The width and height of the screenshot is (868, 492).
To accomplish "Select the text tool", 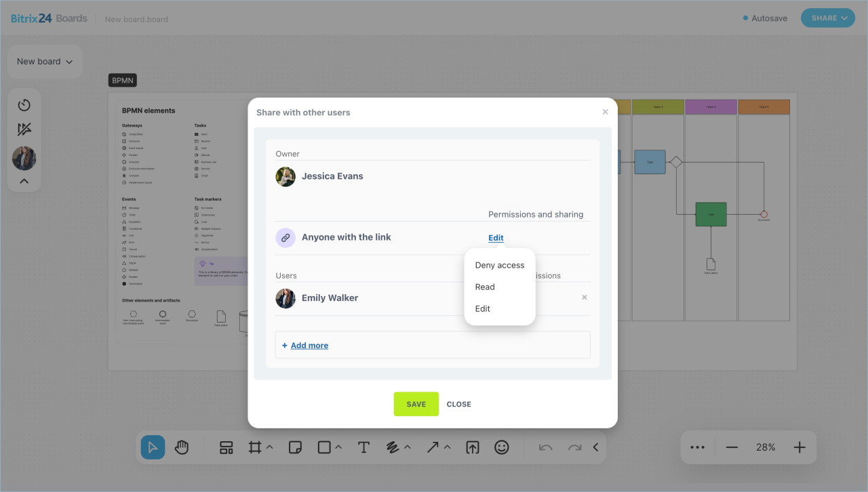I will pyautogui.click(x=363, y=447).
